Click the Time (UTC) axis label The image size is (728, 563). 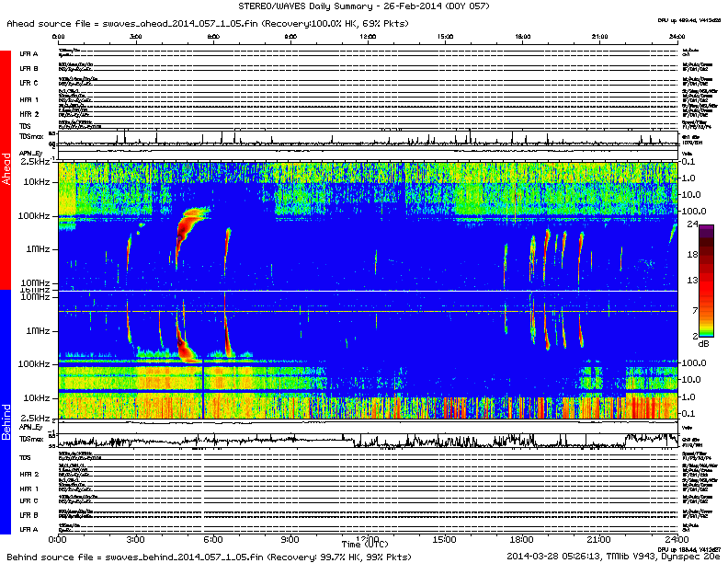tap(365, 544)
